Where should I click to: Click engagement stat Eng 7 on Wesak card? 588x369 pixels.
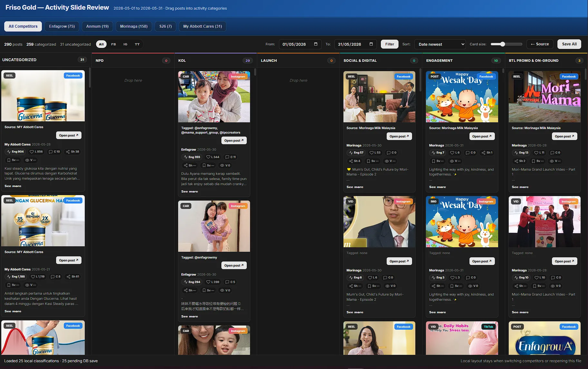[438, 153]
